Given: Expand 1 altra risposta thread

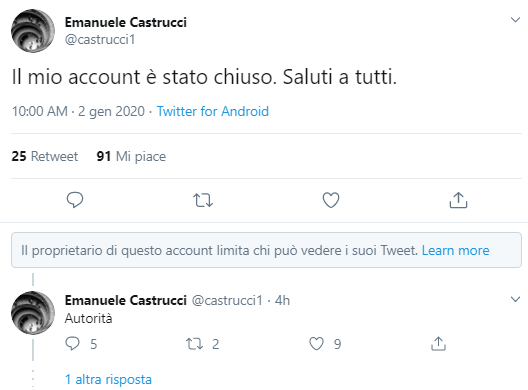Looking at the screenshot, I should [108, 380].
